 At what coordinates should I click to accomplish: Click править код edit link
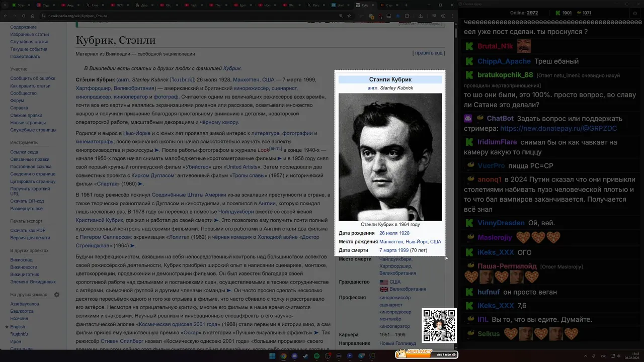[429, 53]
